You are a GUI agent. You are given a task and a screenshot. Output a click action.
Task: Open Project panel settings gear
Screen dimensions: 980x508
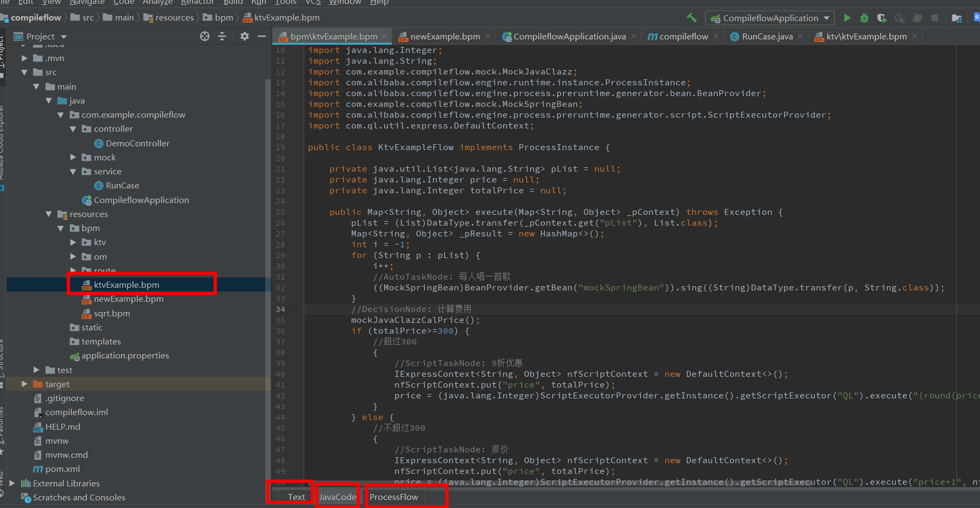[245, 36]
